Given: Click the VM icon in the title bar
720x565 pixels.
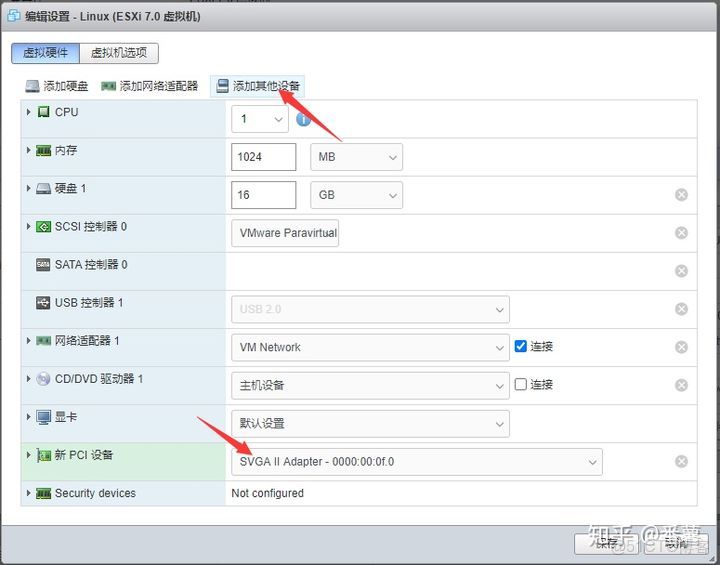Looking at the screenshot, I should click(x=14, y=16).
